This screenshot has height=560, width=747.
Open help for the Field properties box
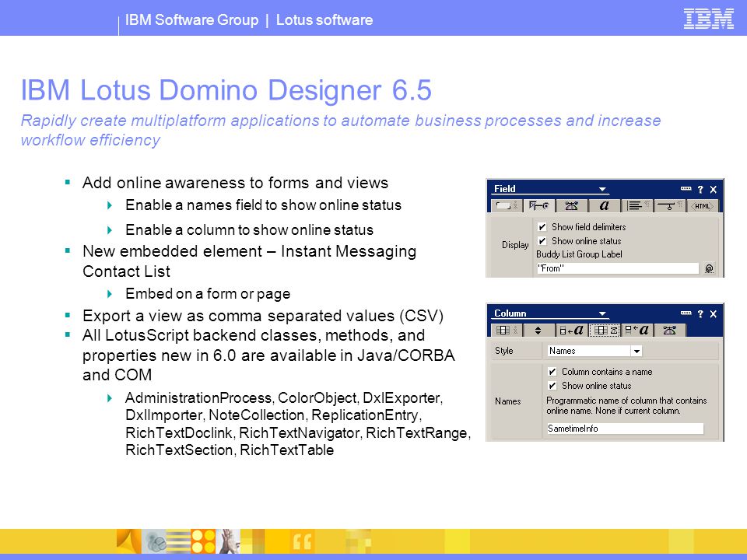700,189
